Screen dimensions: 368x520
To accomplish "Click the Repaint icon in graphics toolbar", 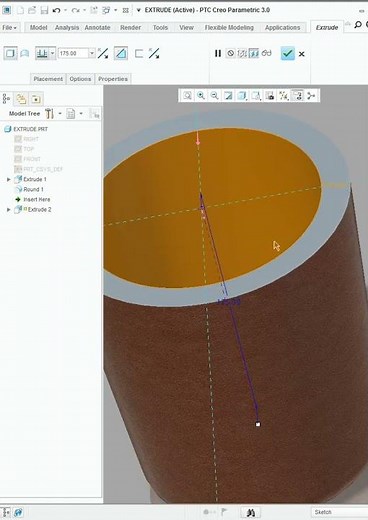I will coord(228,96).
